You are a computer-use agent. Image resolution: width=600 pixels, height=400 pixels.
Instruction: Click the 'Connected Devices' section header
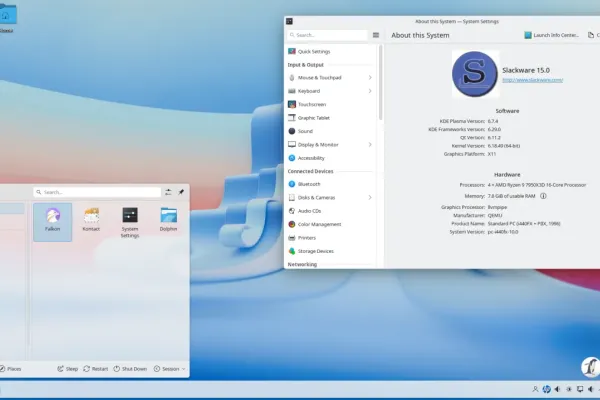(310, 171)
